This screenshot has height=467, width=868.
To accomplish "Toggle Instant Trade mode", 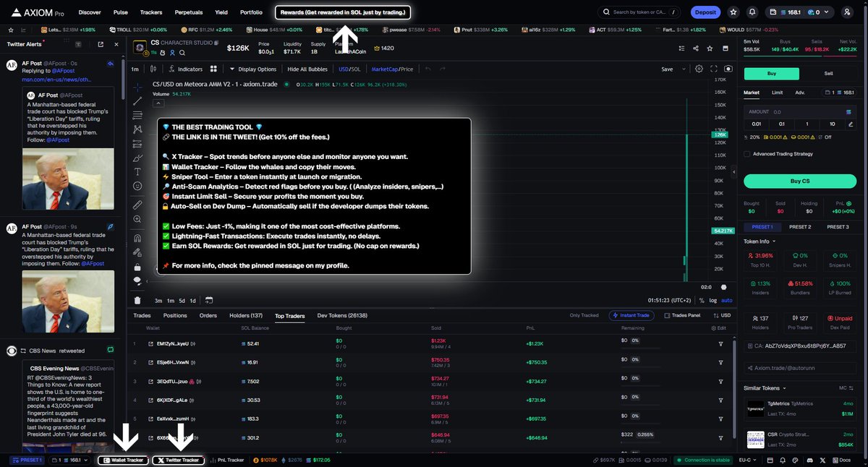I will [x=633, y=315].
